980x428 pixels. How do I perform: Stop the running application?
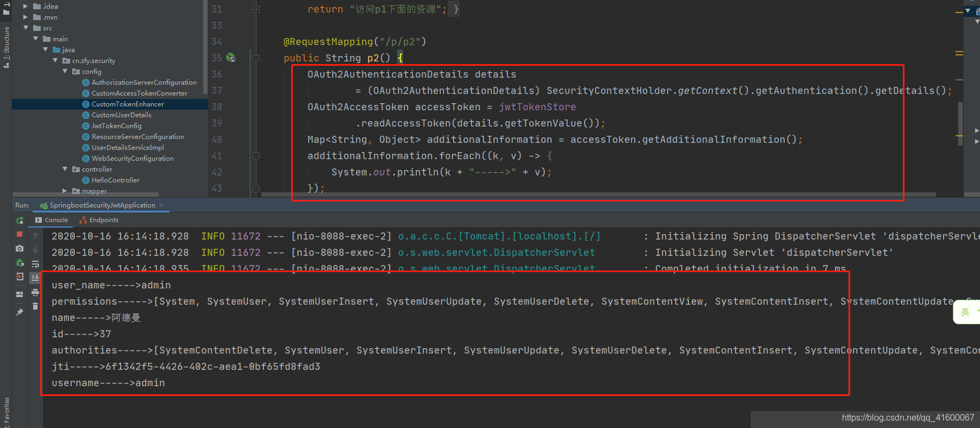20,234
